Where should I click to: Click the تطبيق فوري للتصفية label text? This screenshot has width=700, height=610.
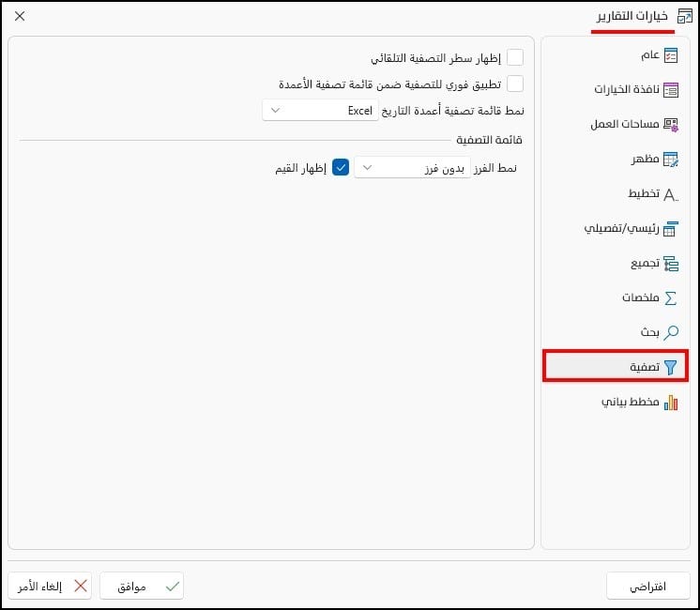coord(389,84)
